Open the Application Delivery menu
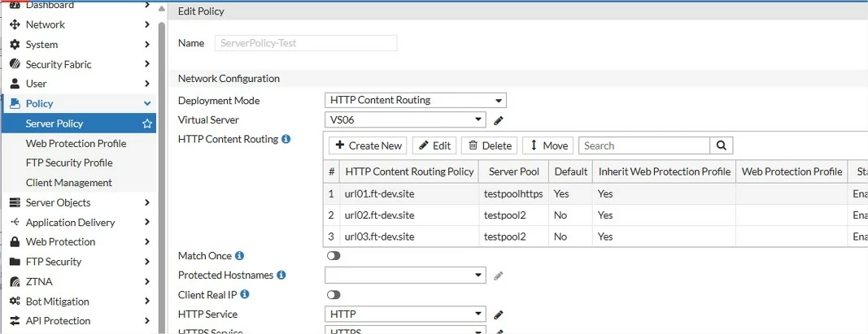Viewport: 868px width, 334px height. (79, 223)
